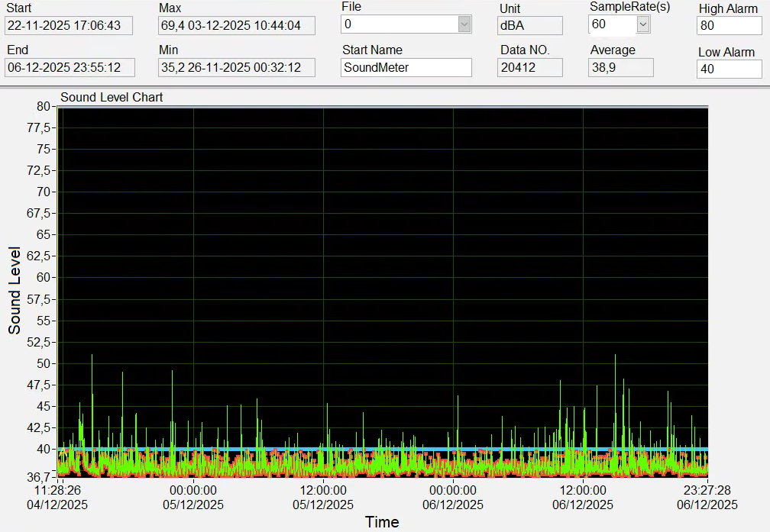The image size is (770, 532).
Task: Click the Data NO. field showing 20412
Action: [x=530, y=67]
